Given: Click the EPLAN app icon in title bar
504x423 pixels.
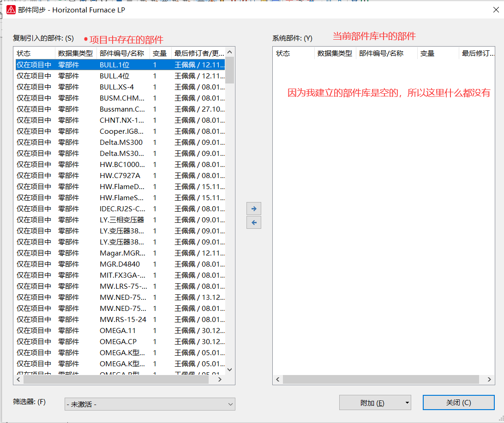Looking at the screenshot, I should [11, 10].
